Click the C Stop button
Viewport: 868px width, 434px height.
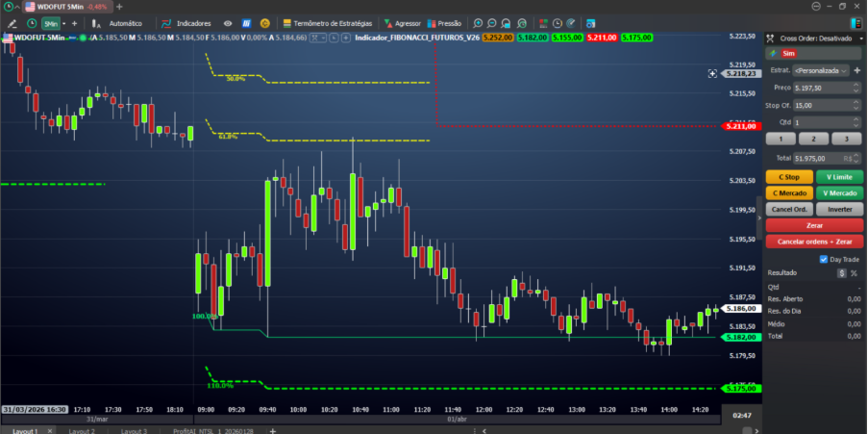tap(789, 177)
